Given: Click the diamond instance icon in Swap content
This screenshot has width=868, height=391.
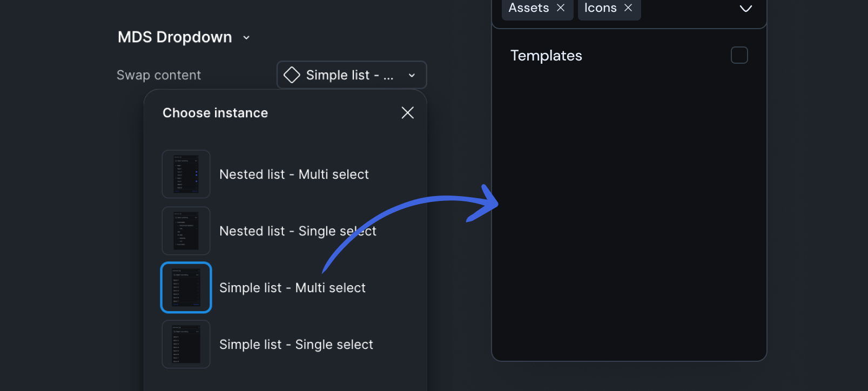Looking at the screenshot, I should click(292, 75).
